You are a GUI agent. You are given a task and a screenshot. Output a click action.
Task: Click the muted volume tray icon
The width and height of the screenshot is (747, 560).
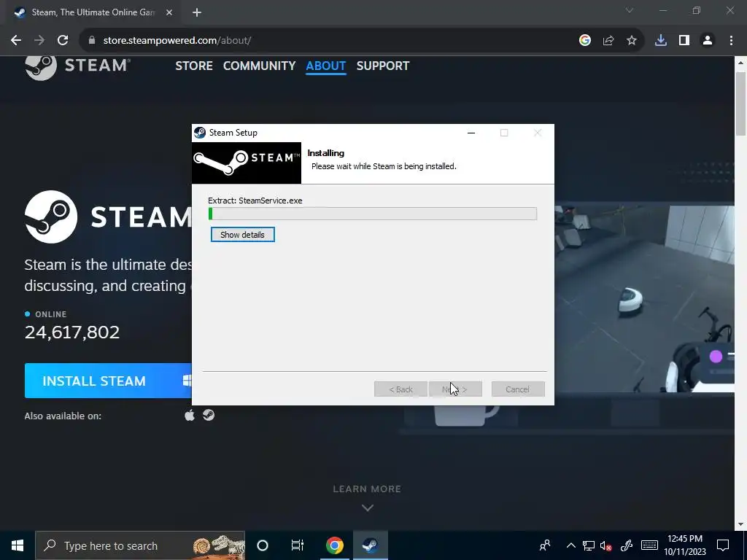[x=606, y=545]
